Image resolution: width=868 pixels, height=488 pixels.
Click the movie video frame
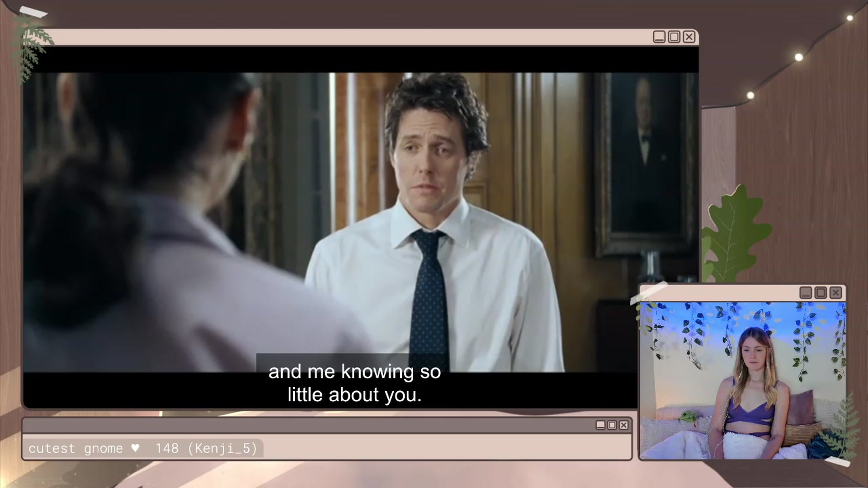point(361,228)
